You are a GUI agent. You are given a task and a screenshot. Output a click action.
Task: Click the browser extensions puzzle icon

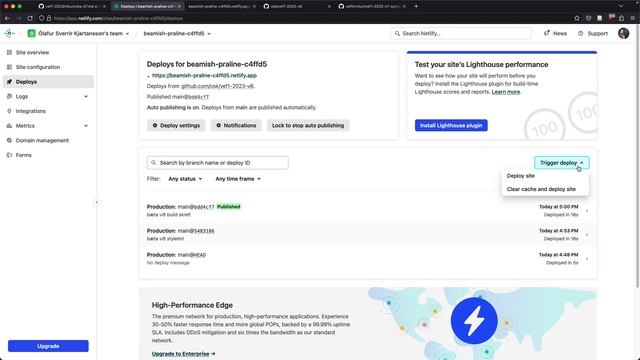622,18
